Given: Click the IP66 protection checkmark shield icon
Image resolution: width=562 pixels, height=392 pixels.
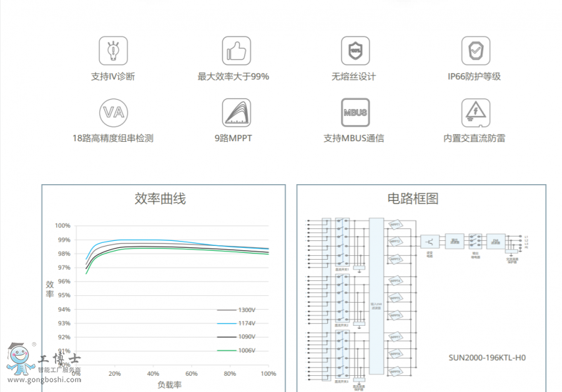Looking at the screenshot, I should click(x=475, y=51).
